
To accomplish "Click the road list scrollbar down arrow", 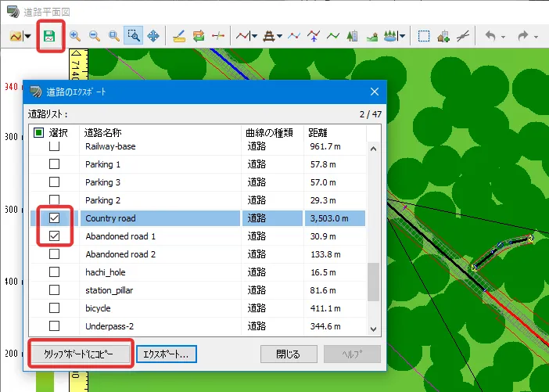I will click(x=373, y=329).
